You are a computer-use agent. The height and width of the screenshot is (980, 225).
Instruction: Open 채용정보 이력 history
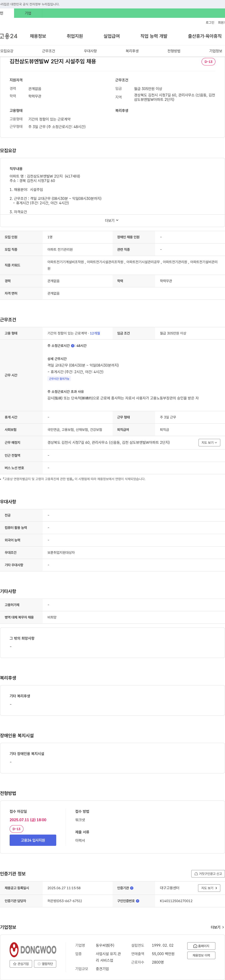point(201,955)
